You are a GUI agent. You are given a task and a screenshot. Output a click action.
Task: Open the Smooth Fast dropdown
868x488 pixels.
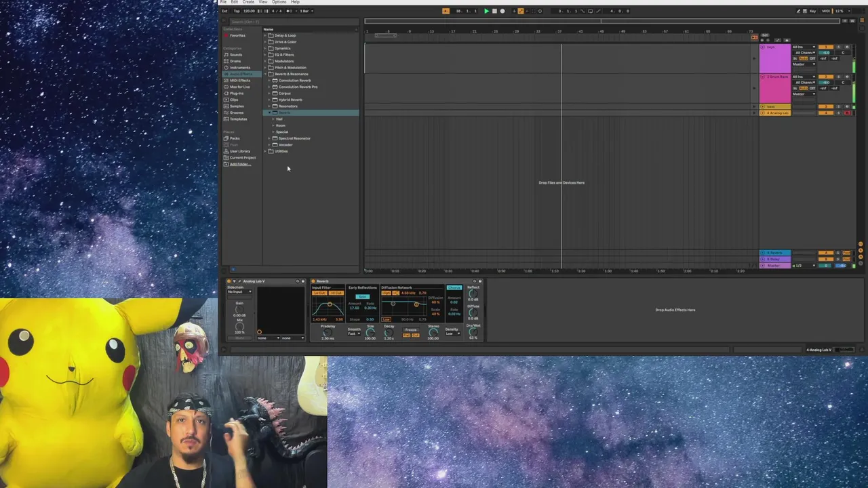tap(354, 333)
